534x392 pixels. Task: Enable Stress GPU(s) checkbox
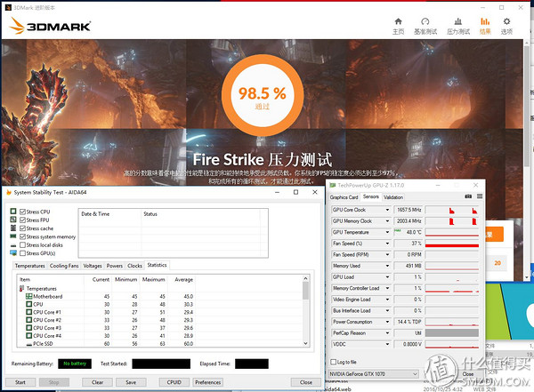[22, 253]
